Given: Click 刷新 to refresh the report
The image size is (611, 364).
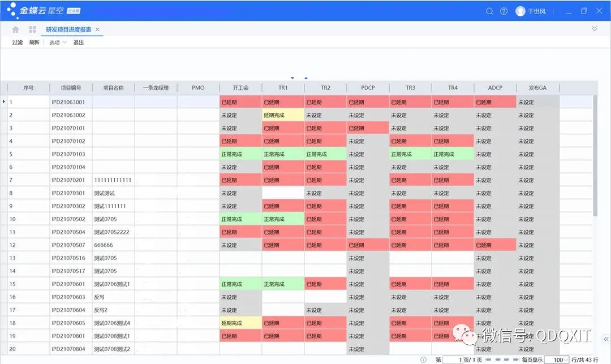Looking at the screenshot, I should click(x=35, y=42).
